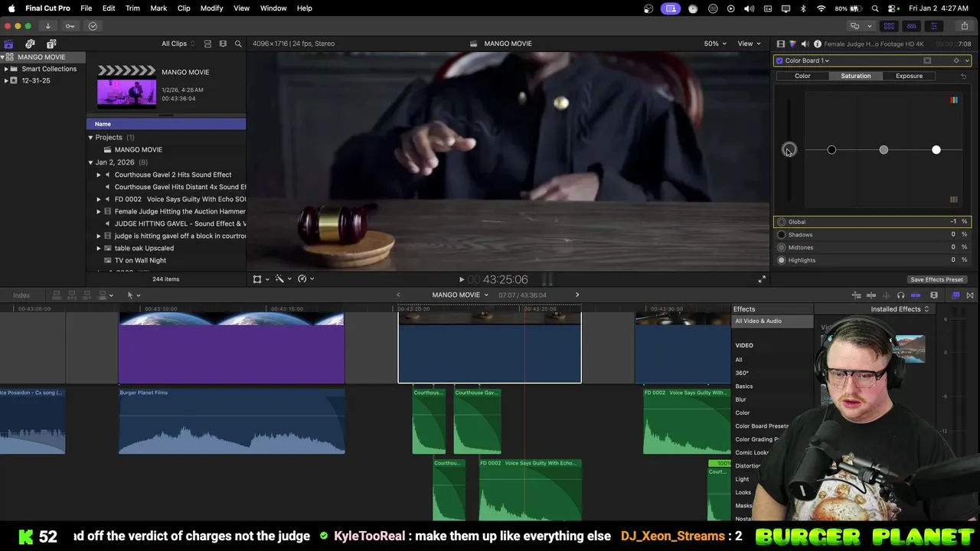
Task: Open the Color Board 1 correction dropdown
Action: click(807, 60)
